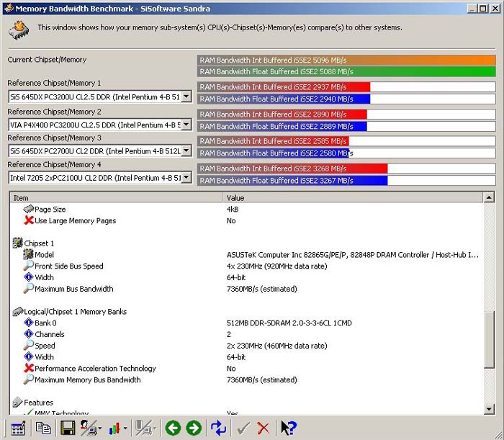This screenshot has width=504, height=440.
Task: Click the bar chart icon
Action: point(114,428)
